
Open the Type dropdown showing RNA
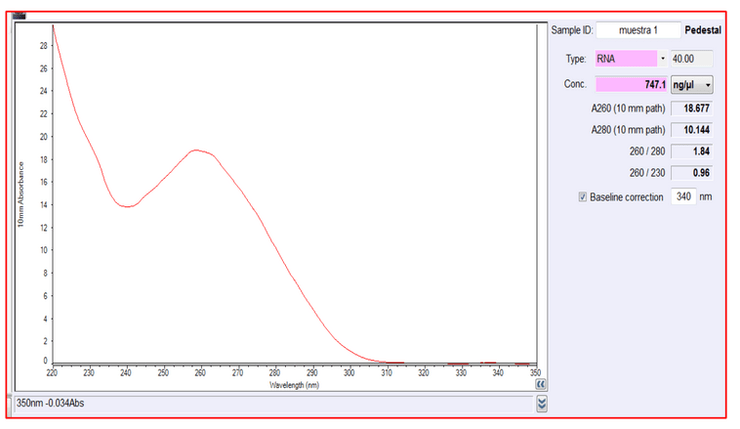(x=662, y=59)
